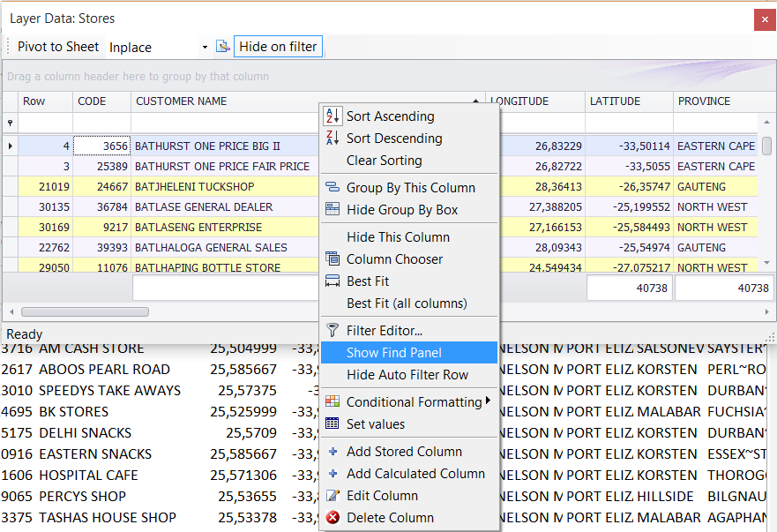The height and width of the screenshot is (532, 777).
Task: Click the Delete Column red cross icon
Action: 332,517
